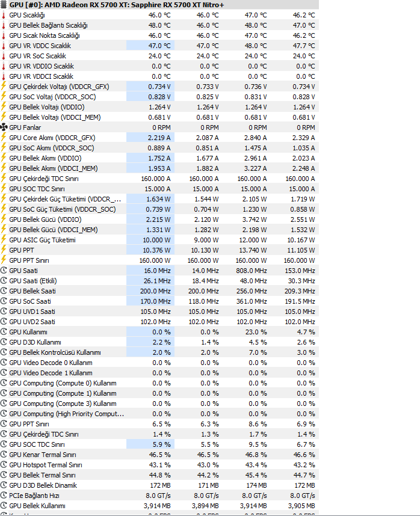Click lightning icon beside GPU SoC Akımı

(4, 147)
